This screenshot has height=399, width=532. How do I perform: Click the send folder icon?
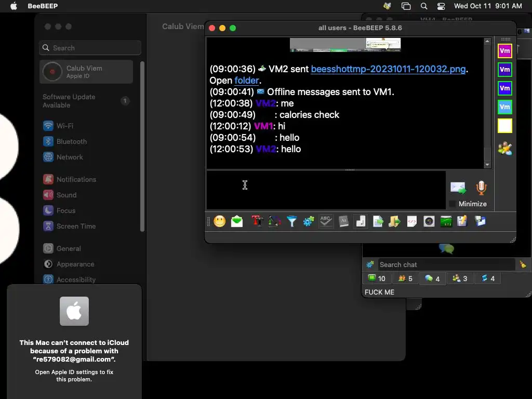point(395,221)
